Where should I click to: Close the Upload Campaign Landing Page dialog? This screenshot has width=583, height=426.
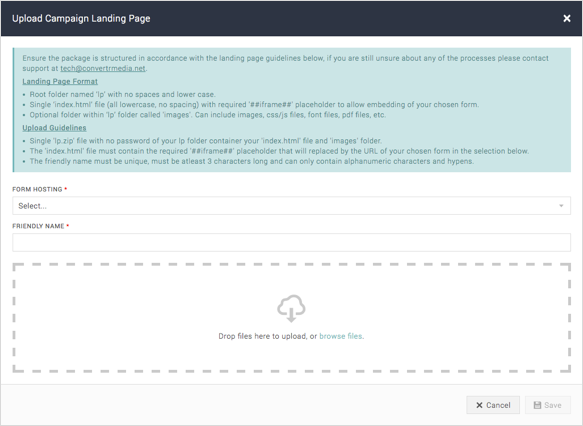click(x=566, y=18)
